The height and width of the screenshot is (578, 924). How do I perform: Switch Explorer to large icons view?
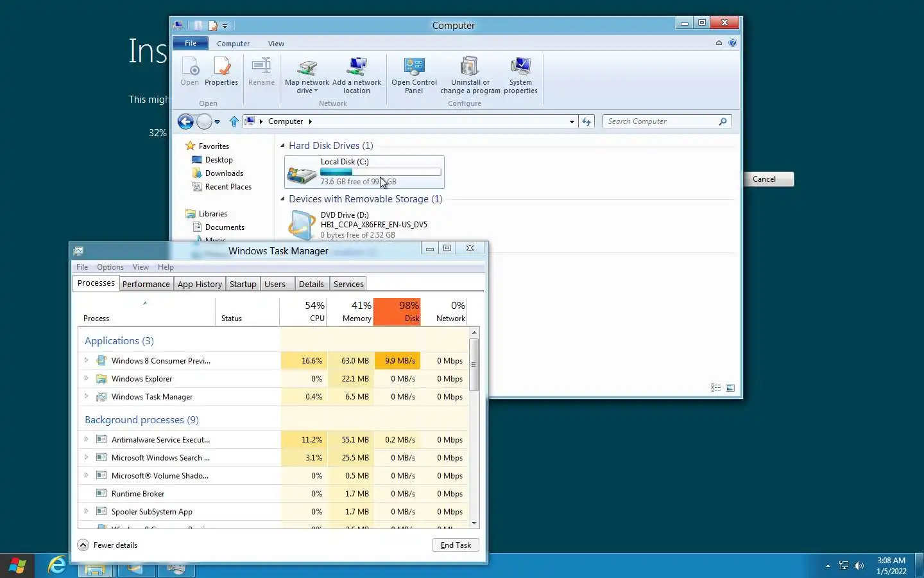coord(730,388)
